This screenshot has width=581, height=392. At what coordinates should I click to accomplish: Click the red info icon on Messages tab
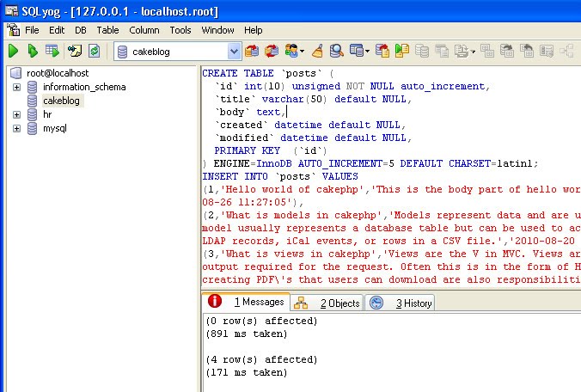click(x=215, y=301)
